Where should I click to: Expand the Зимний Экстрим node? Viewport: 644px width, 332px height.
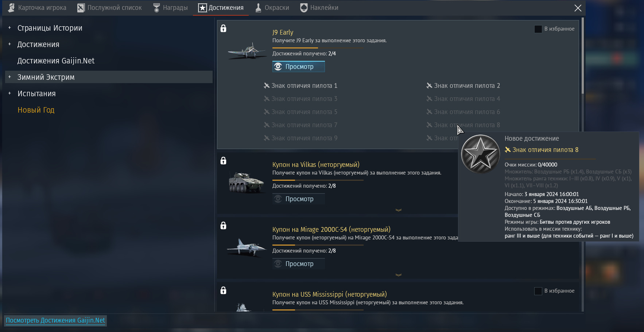9,77
